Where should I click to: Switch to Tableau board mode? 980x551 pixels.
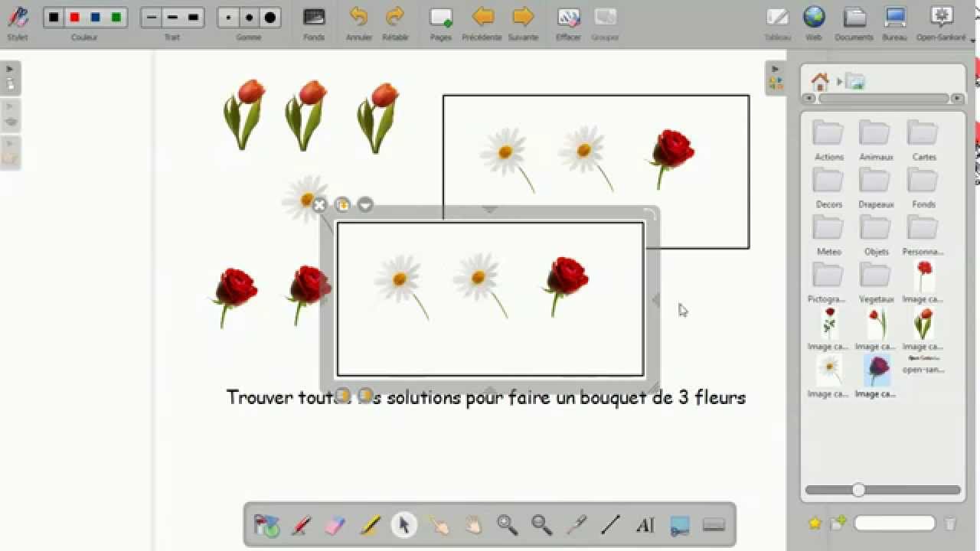pos(777,23)
